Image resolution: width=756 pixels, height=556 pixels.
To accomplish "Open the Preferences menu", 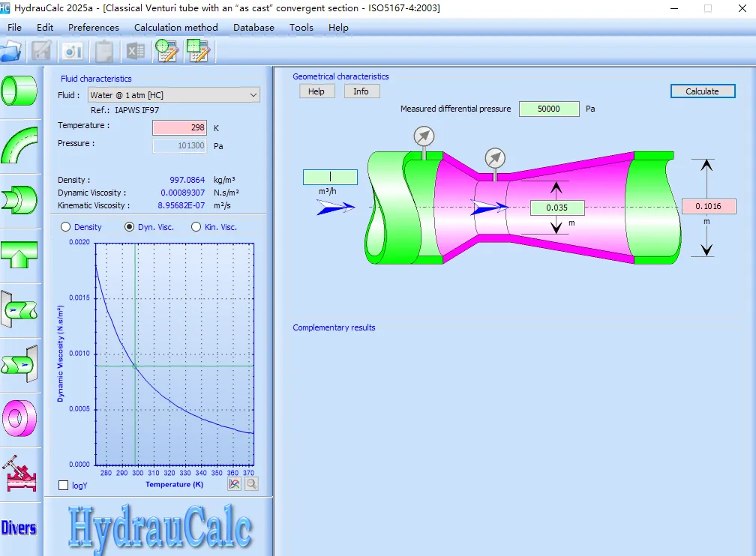I will point(94,28).
